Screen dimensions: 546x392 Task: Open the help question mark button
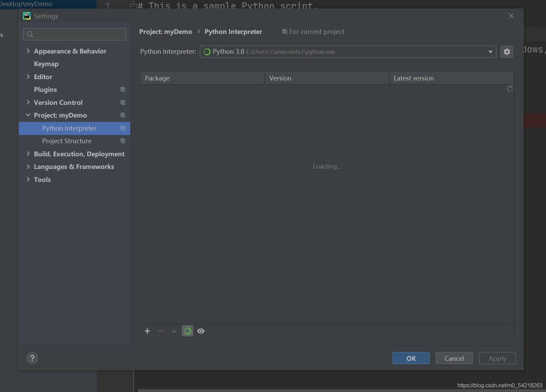pyautogui.click(x=32, y=358)
